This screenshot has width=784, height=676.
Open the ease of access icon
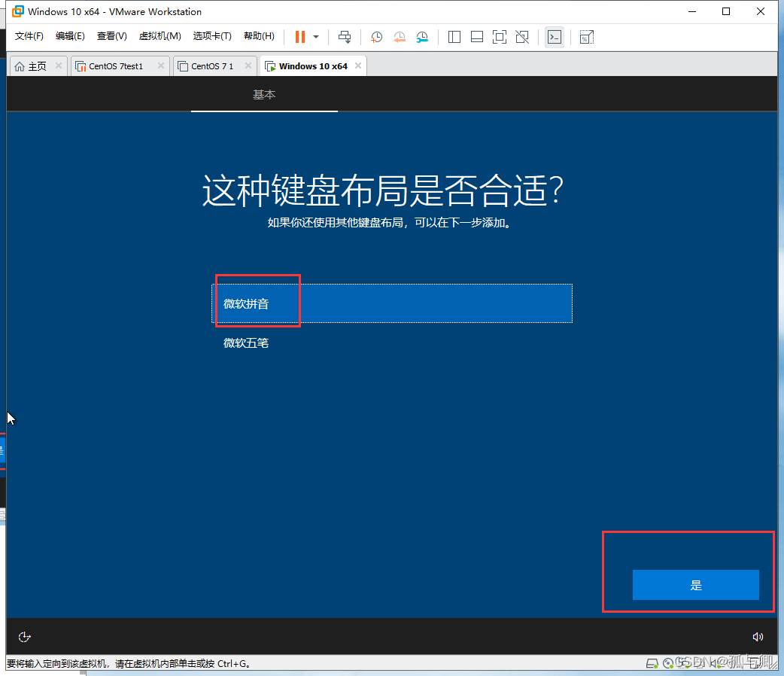25,636
